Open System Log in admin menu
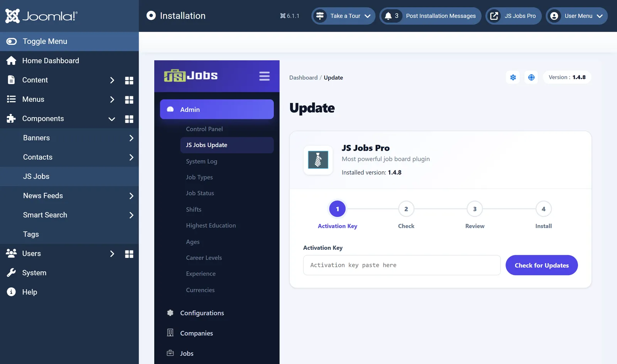The height and width of the screenshot is (364, 617). 201,161
